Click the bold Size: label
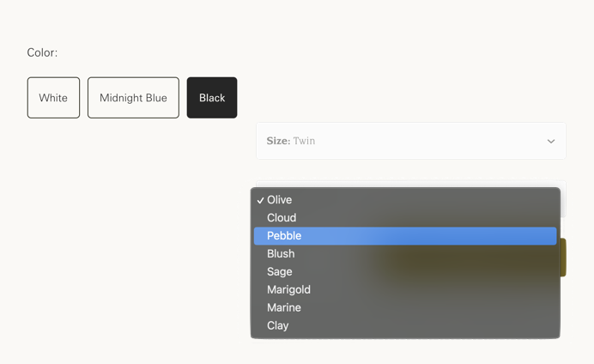The height and width of the screenshot is (364, 594). point(278,141)
